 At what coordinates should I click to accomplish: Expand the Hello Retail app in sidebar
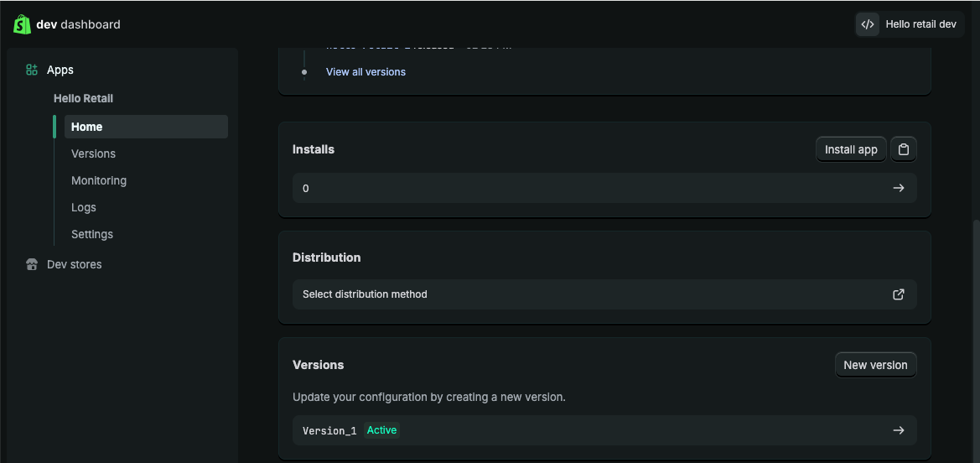[x=84, y=98]
